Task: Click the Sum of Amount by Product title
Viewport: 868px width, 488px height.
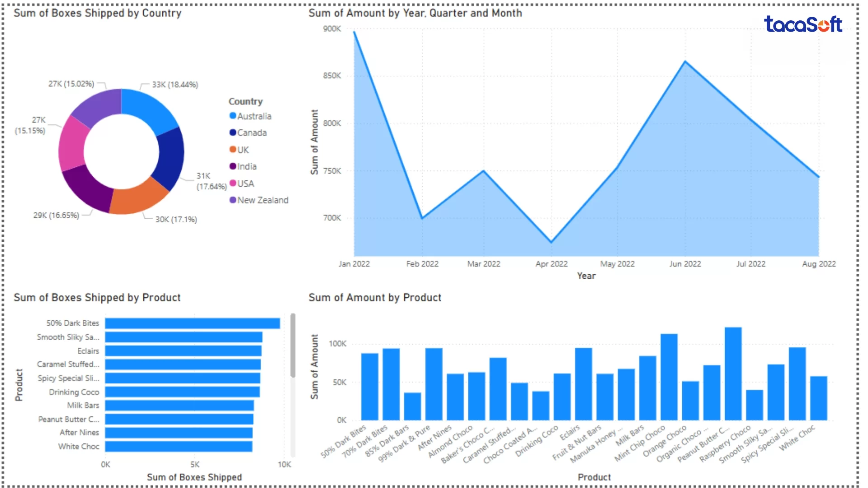Action: [x=375, y=298]
